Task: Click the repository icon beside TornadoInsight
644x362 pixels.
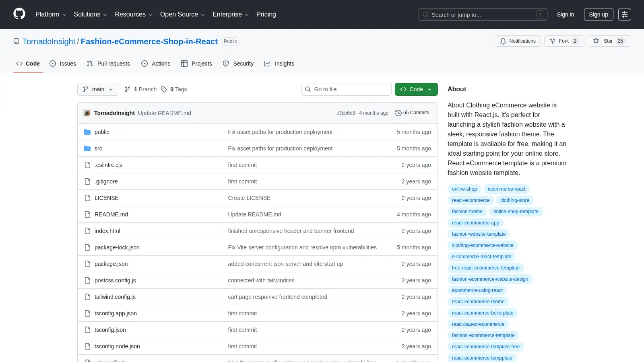Action: coord(16,41)
